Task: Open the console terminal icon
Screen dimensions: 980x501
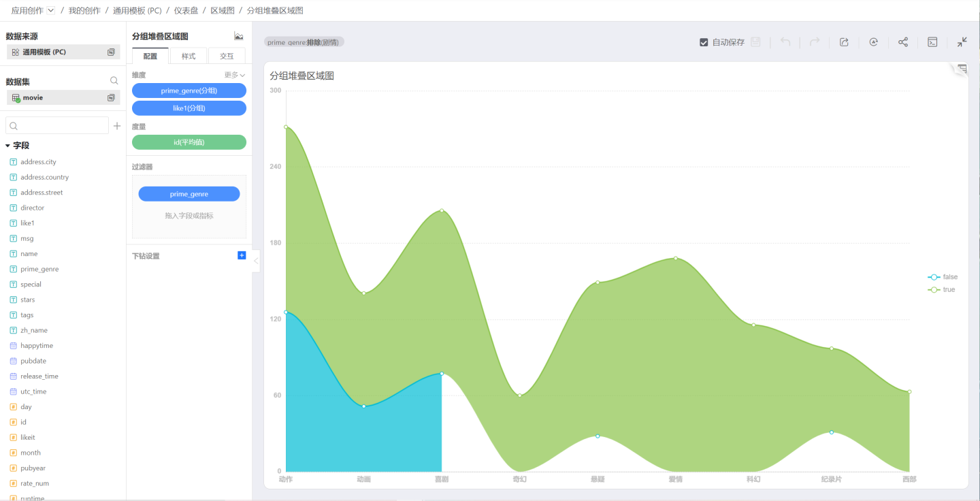Action: pos(932,42)
